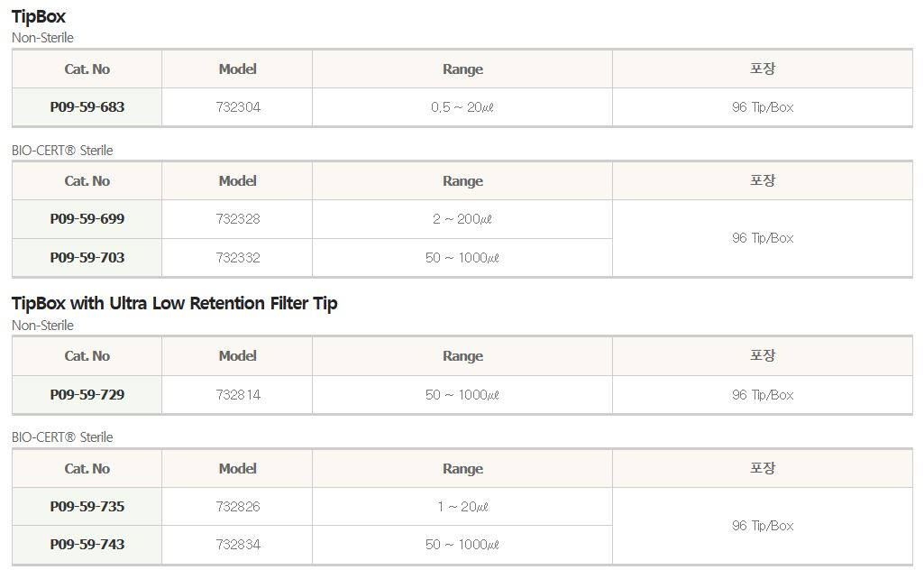Click the first BIO-CERT® Sterile label
924x579 pixels.
pyautogui.click(x=62, y=151)
